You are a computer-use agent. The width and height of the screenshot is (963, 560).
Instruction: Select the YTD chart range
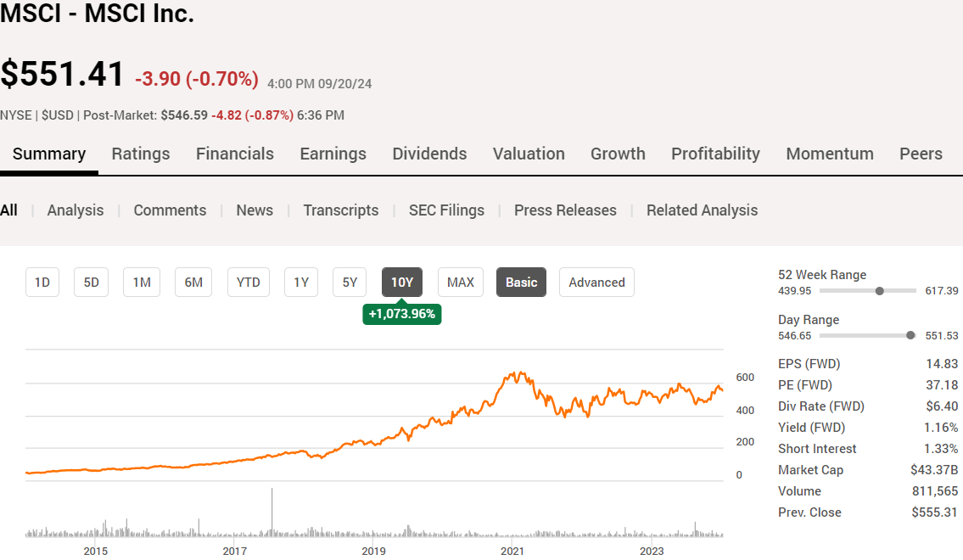249,283
